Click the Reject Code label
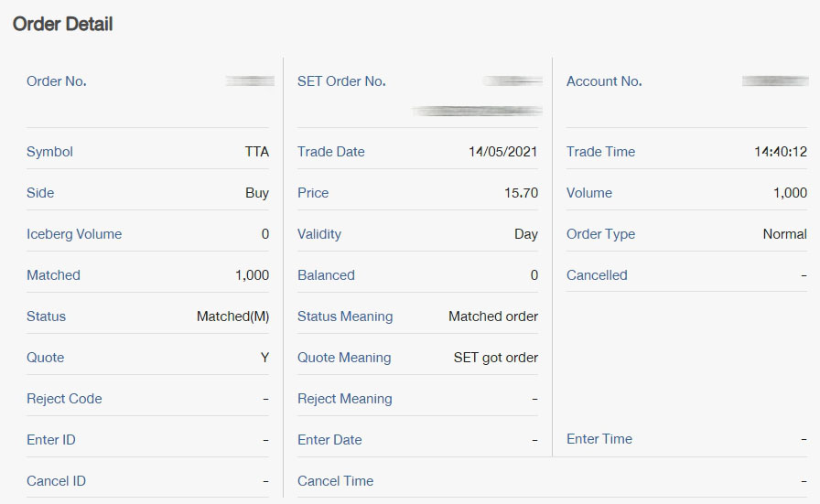The image size is (820, 504). (x=64, y=399)
